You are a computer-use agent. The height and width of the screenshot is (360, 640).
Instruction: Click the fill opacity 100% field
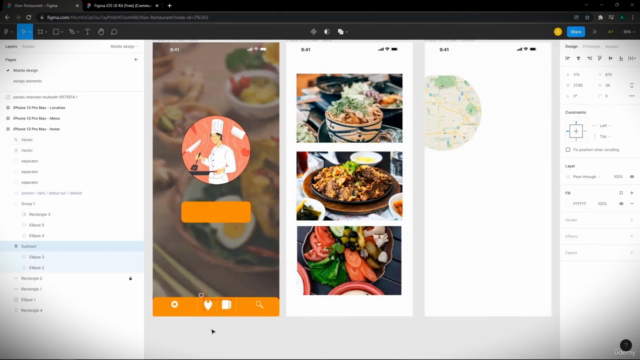click(x=602, y=204)
